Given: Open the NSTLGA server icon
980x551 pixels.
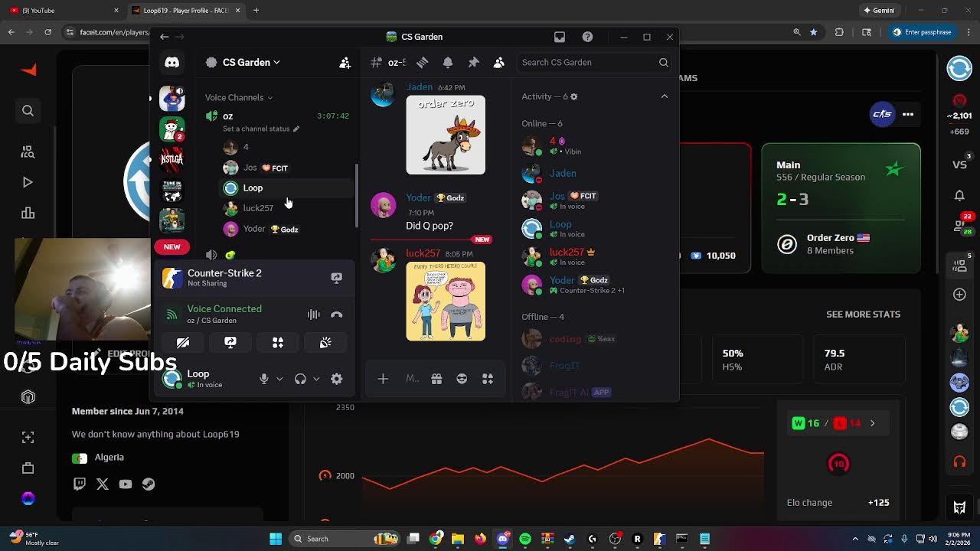Looking at the screenshot, I should [171, 159].
